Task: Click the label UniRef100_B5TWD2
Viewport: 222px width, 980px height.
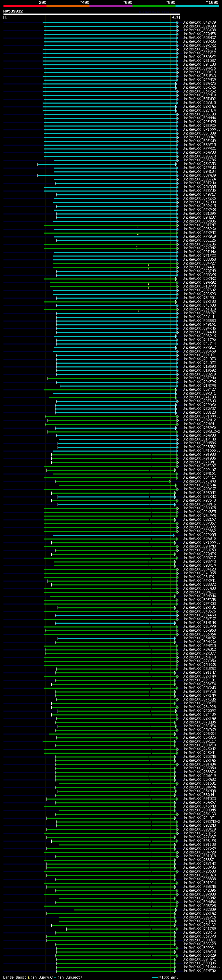Action: 199,99
